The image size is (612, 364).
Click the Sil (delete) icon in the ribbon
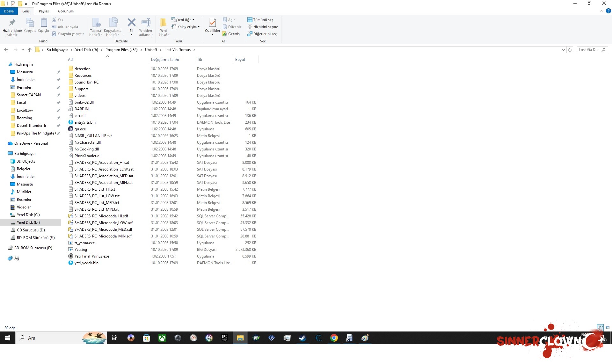click(131, 23)
